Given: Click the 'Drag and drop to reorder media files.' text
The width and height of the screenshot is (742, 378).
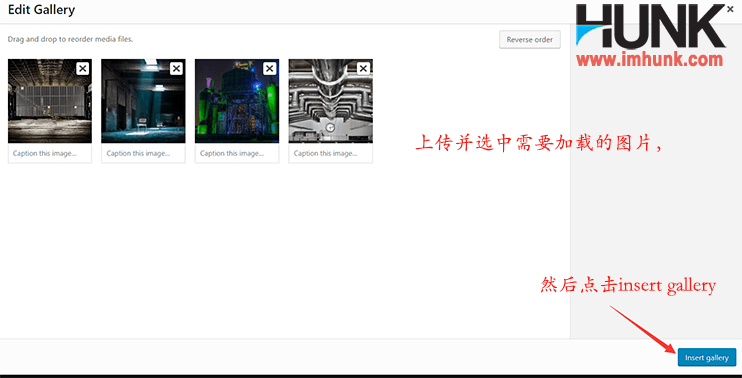Looking at the screenshot, I should (x=71, y=39).
